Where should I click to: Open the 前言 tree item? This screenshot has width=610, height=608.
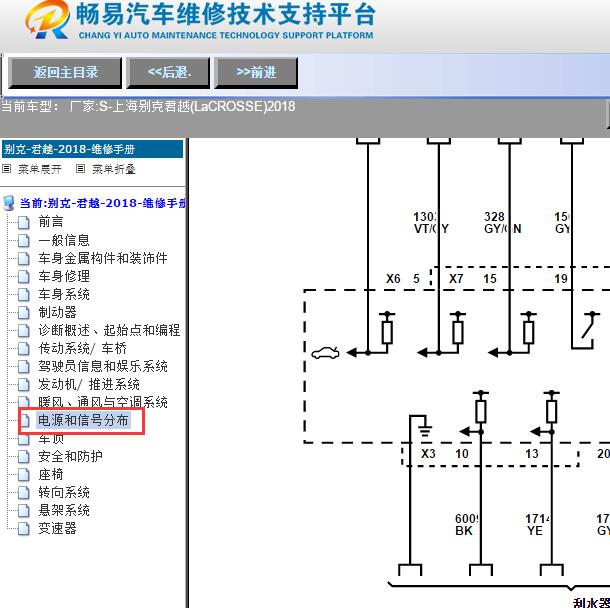(x=51, y=222)
